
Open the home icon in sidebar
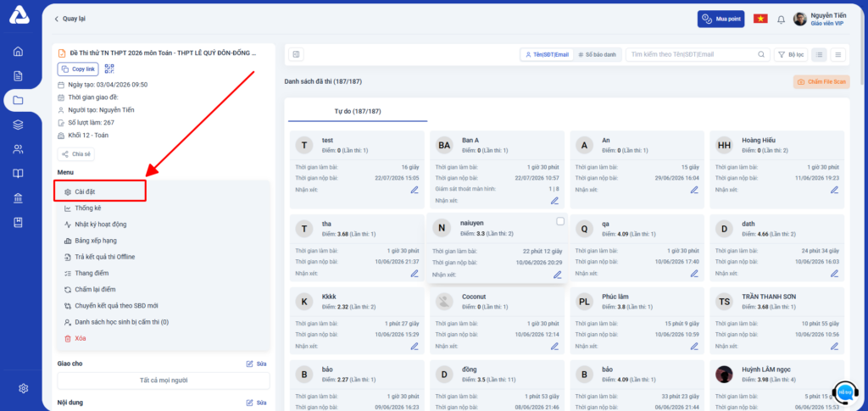pos(19,52)
